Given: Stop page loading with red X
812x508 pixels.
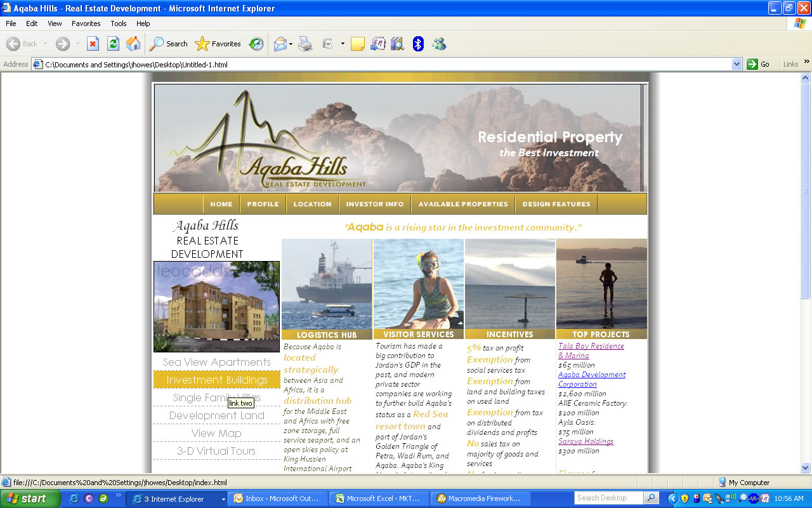Looking at the screenshot, I should 93,44.
